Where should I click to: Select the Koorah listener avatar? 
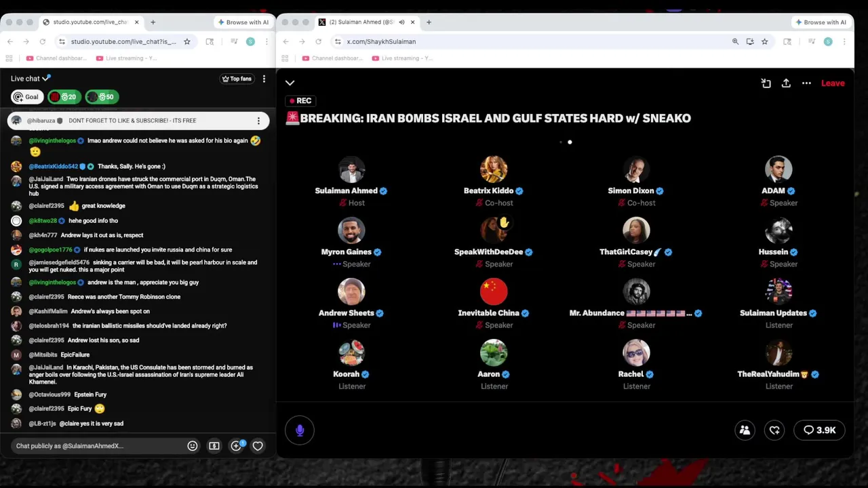pyautogui.click(x=351, y=353)
